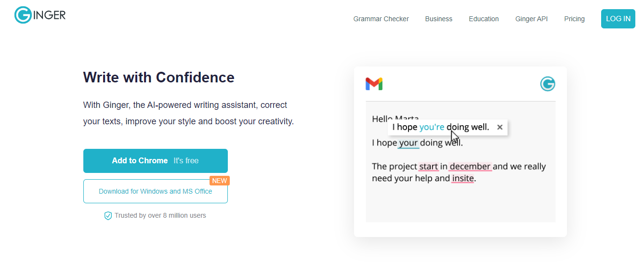Open the Pricing page
The width and height of the screenshot is (644, 263).
point(574,19)
